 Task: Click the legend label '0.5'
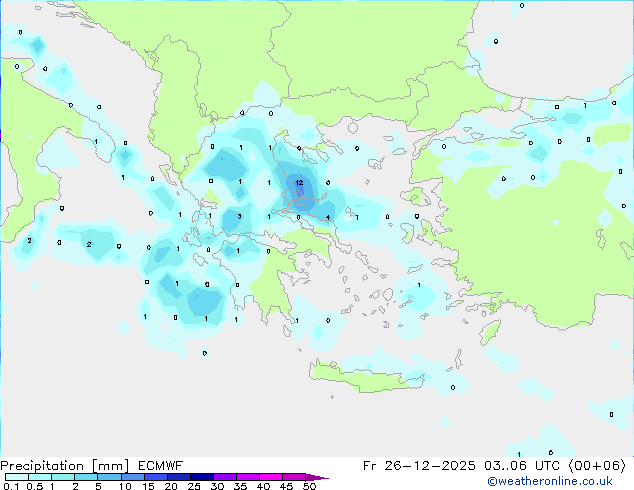[x=34, y=486]
